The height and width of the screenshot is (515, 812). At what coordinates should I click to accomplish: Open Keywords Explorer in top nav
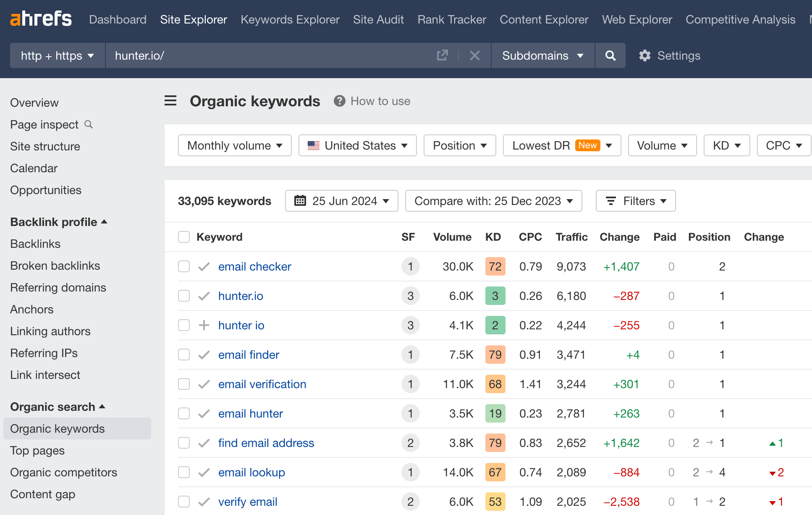tap(290, 19)
